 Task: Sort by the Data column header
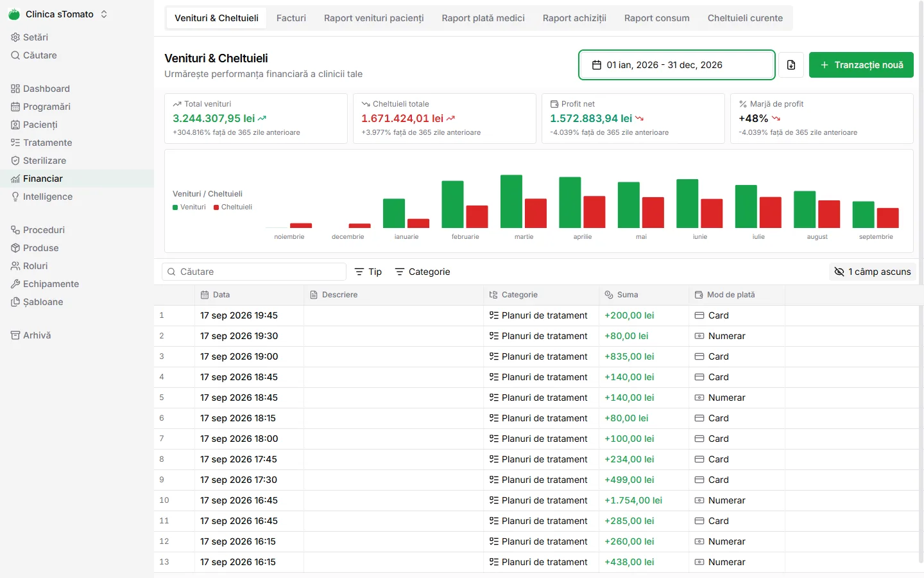coord(249,295)
